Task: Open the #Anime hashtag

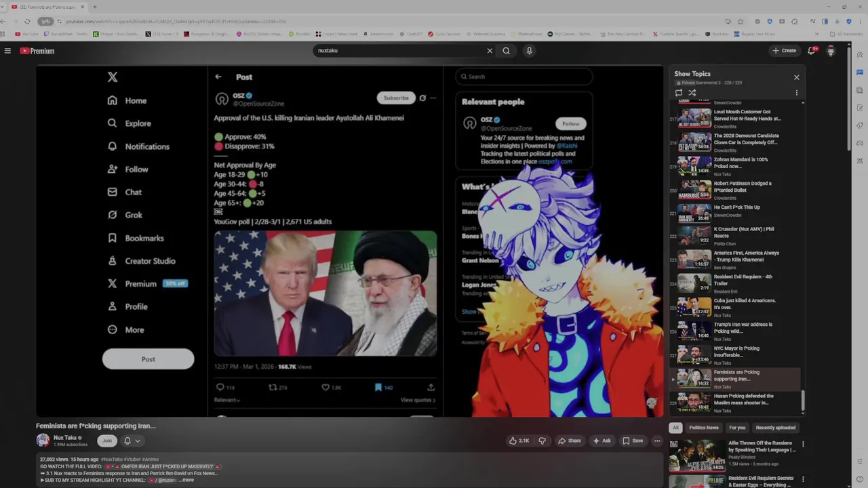Action: point(151,460)
